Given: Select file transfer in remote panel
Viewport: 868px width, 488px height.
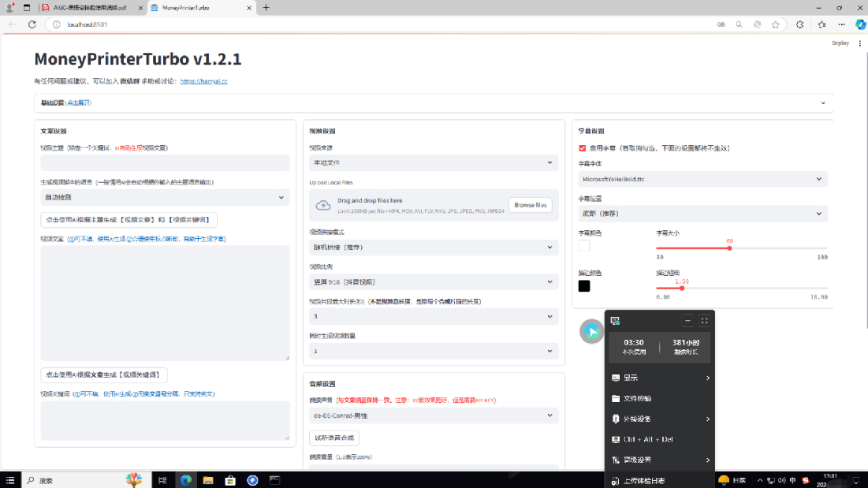Looking at the screenshot, I should 660,398.
